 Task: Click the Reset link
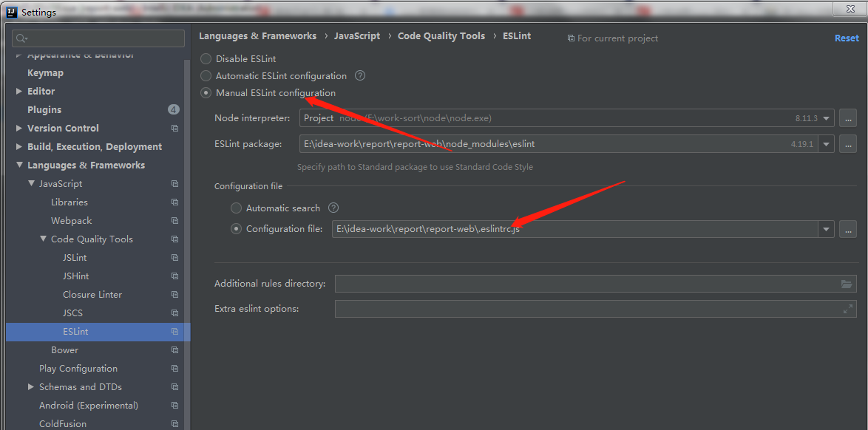click(x=846, y=38)
